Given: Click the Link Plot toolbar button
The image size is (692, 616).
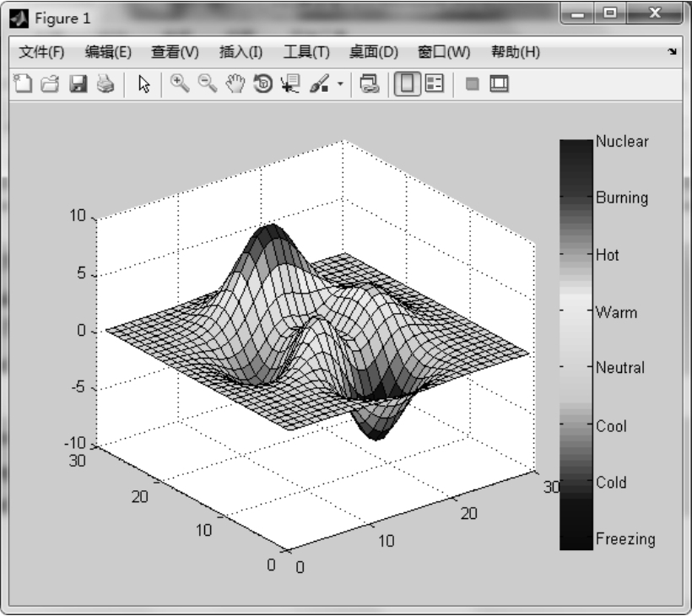Looking at the screenshot, I should coord(370,84).
